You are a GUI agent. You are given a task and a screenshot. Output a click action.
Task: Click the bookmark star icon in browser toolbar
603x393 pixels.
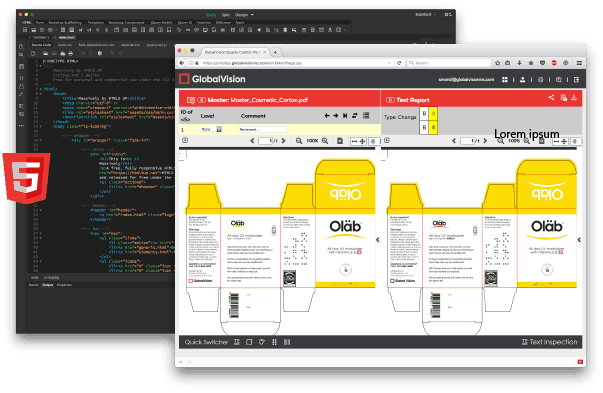497,63
